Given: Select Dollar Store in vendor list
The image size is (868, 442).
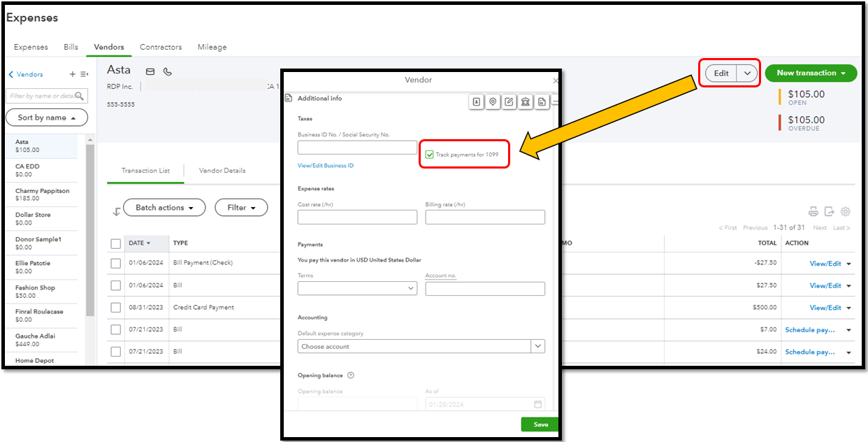Looking at the screenshot, I should pos(42,219).
